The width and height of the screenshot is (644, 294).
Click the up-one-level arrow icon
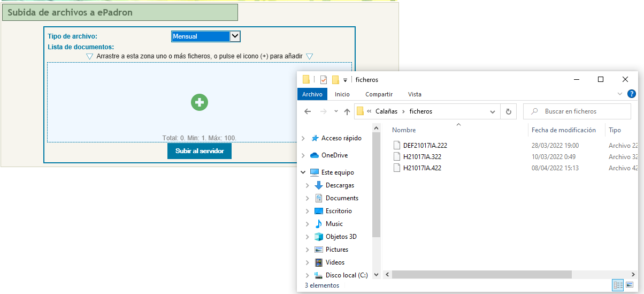tap(347, 111)
